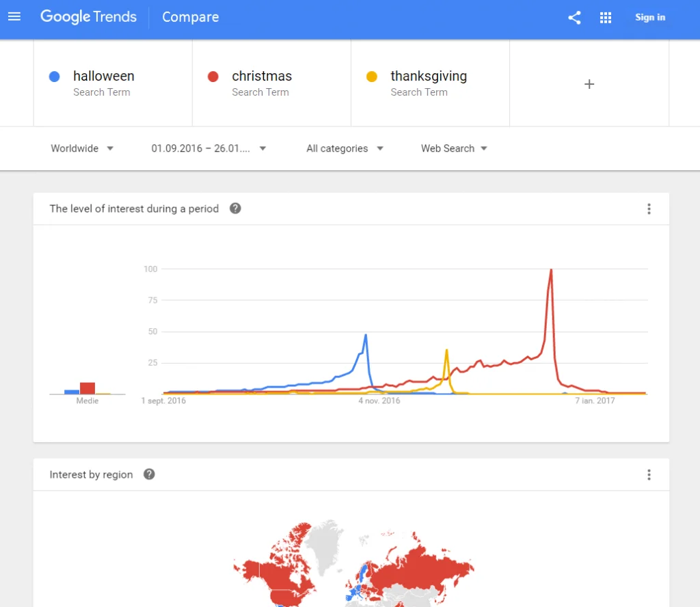Viewport: 700px width, 607px height.
Task: Click the share icon in header
Action: (574, 18)
